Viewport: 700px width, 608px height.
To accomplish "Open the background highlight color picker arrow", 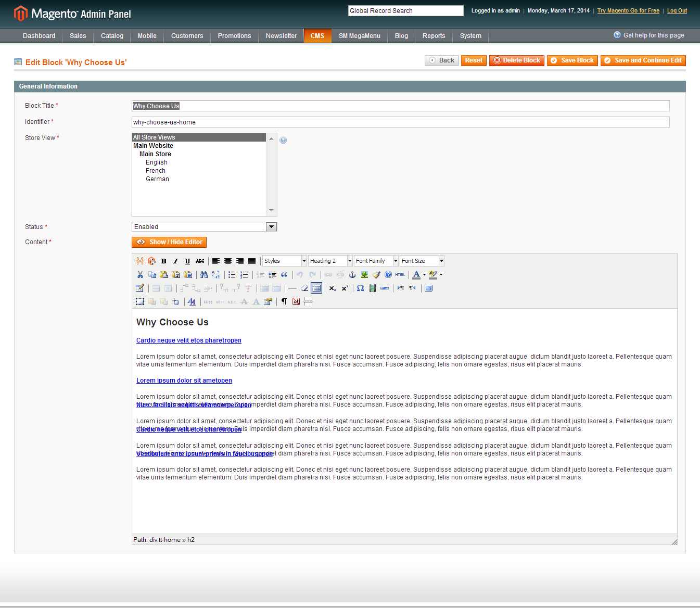I will click(x=441, y=275).
